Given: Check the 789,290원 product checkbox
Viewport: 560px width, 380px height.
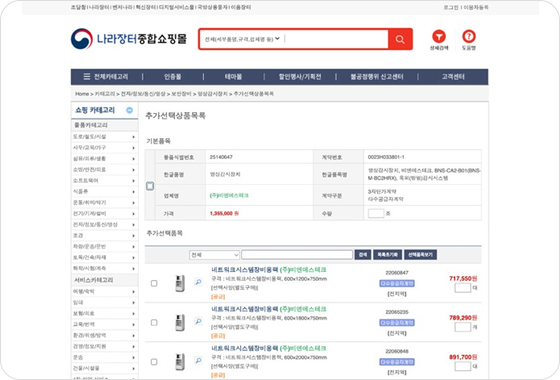Looking at the screenshot, I should click(154, 322).
